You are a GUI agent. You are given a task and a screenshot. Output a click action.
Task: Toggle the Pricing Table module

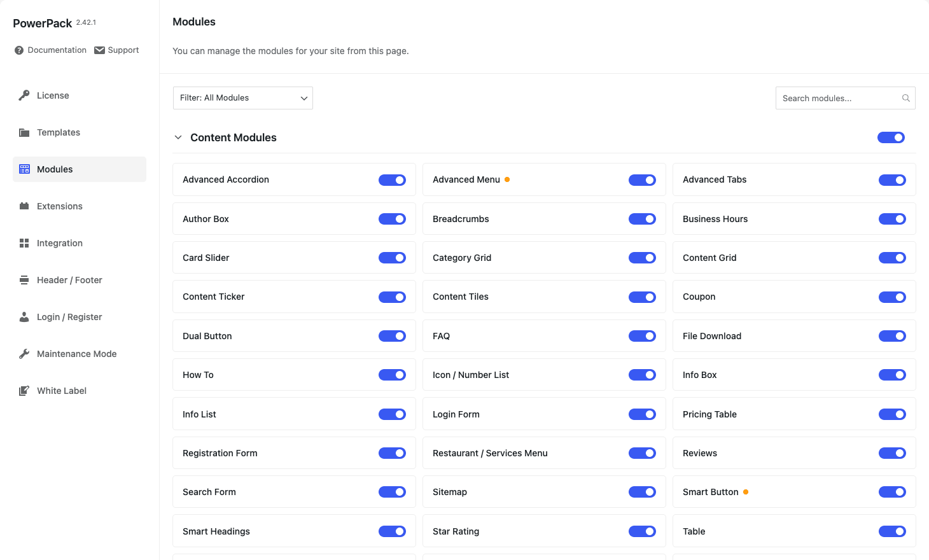click(892, 414)
